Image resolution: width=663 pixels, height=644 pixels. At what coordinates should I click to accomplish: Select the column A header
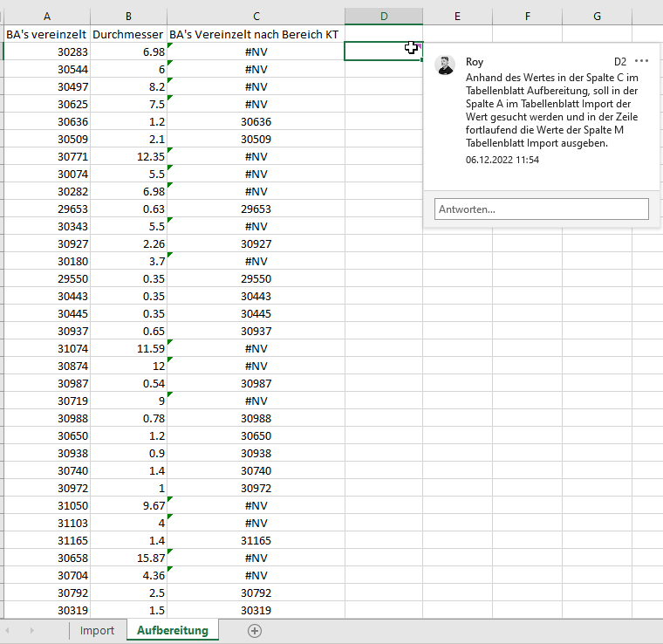[47, 16]
